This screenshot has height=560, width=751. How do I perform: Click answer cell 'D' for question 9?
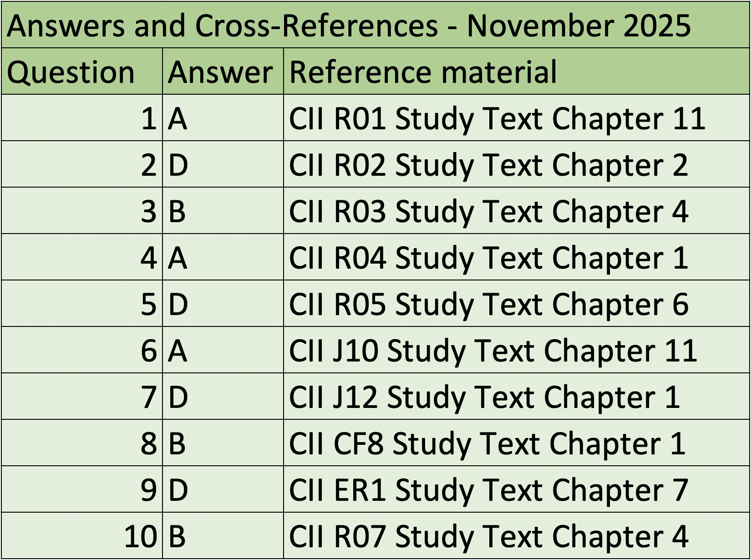point(223,490)
